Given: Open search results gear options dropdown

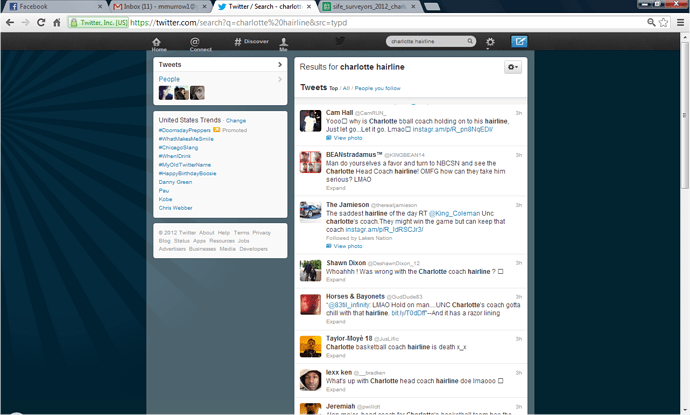Looking at the screenshot, I should point(513,67).
